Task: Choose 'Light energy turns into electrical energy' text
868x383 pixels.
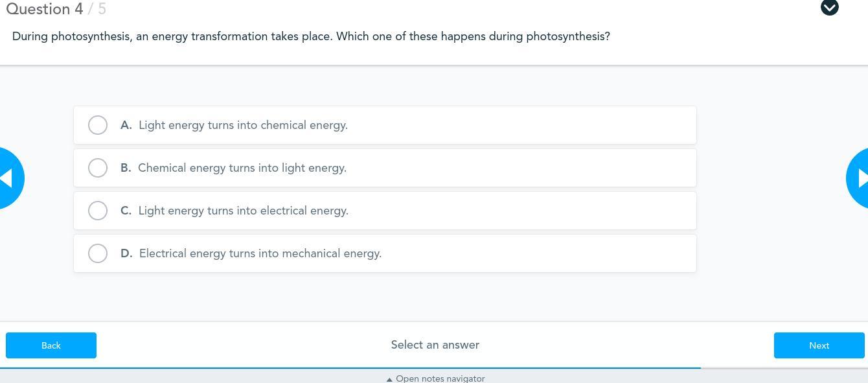Action: pyautogui.click(x=244, y=211)
